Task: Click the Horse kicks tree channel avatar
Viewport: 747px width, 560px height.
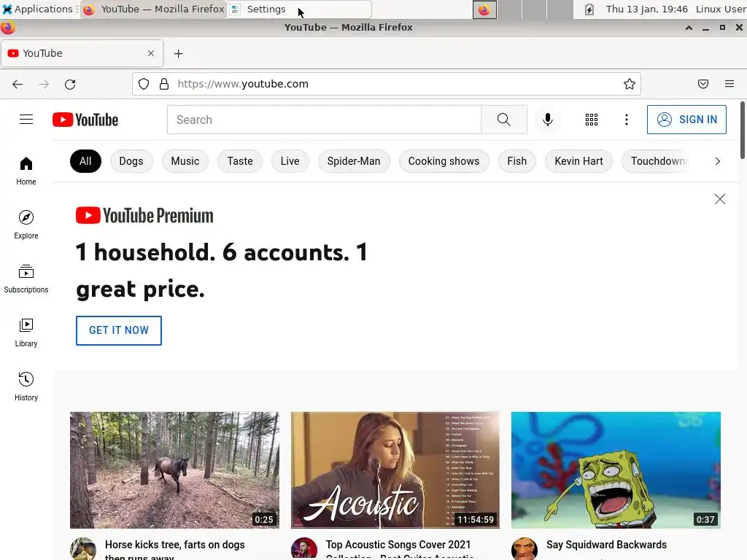Action: pos(83,549)
